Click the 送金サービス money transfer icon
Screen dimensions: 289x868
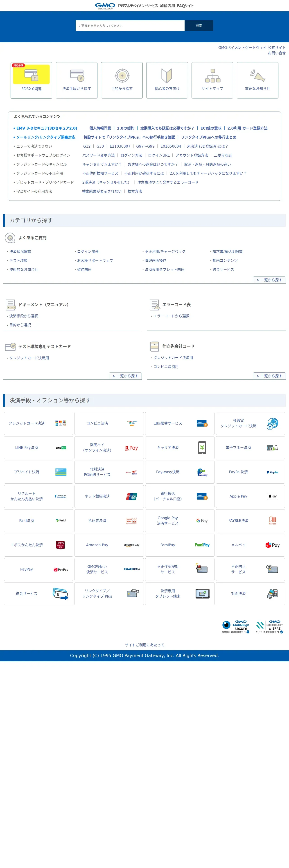click(61, 594)
